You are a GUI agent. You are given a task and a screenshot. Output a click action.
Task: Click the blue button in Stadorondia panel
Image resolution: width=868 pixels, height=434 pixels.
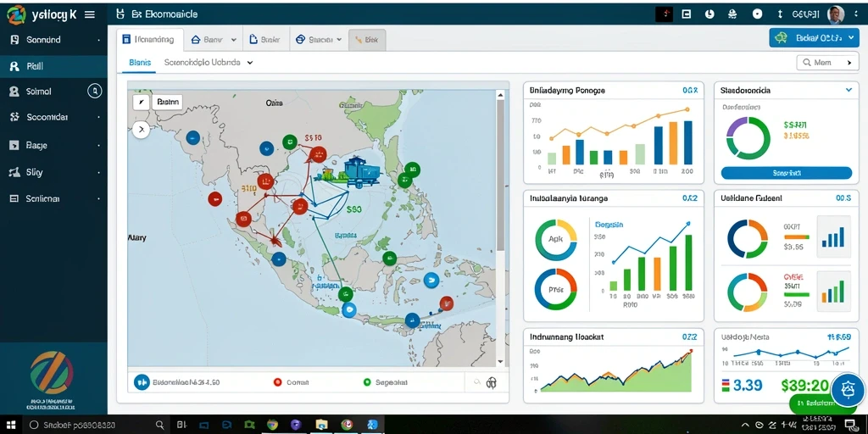(786, 173)
